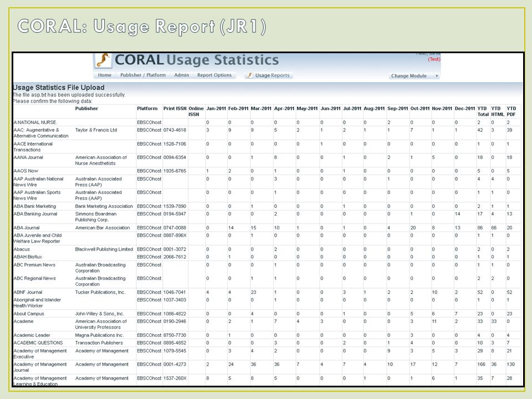Click publisher Magna Publications Inc.
This screenshot has width=532, height=399.
(99, 335)
